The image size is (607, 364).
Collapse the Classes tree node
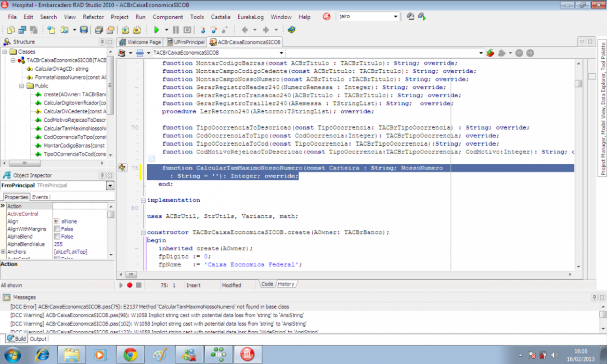[x=5, y=51]
